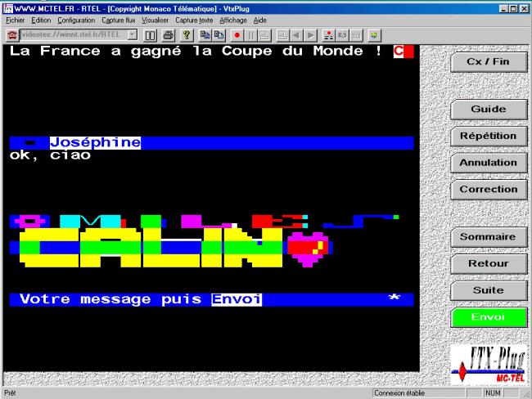Open the Fichier menu
Screen dimensions: 532x399
pos(15,20)
